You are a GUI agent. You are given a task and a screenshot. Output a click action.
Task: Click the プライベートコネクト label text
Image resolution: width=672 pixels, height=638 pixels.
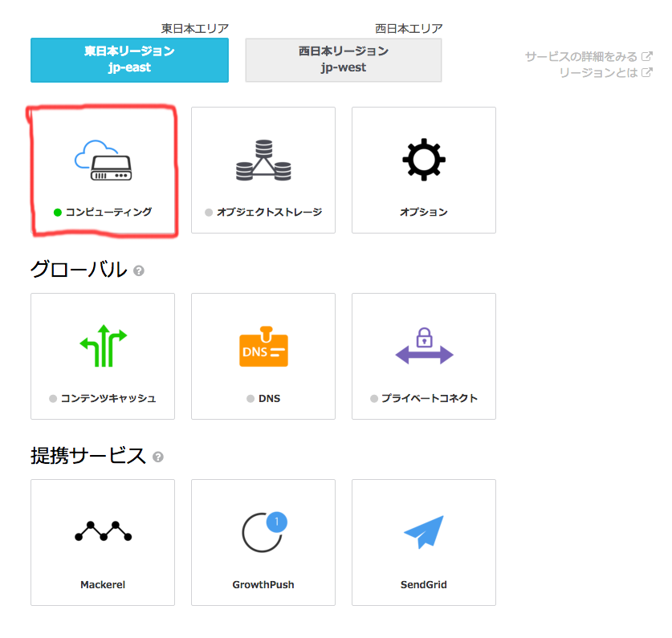coord(430,399)
